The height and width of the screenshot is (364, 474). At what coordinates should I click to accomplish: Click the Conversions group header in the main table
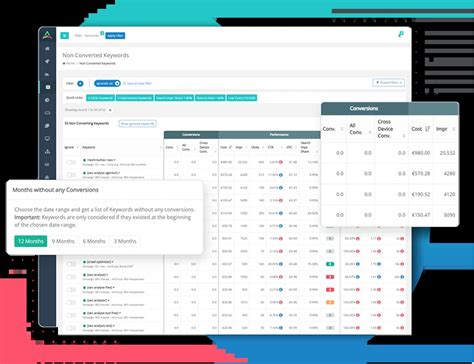191,135
